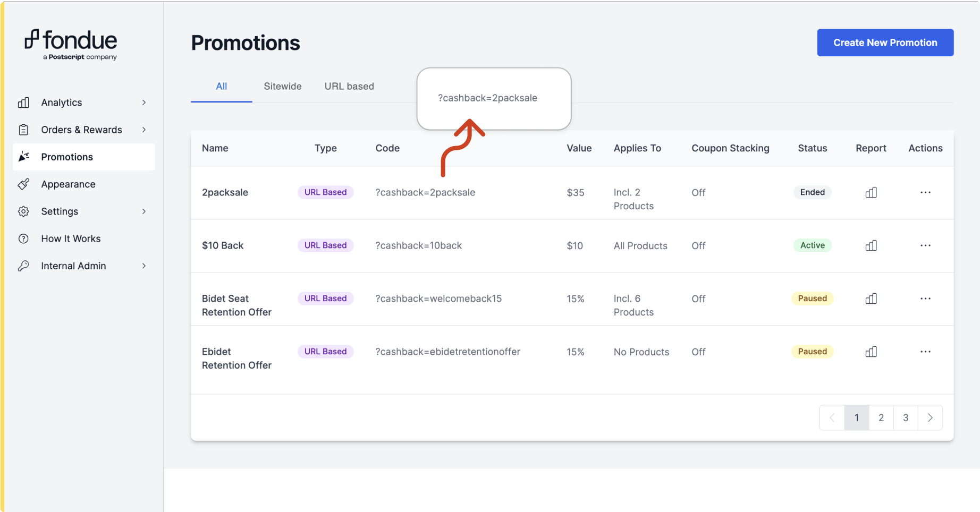Screen dimensions: 980x512
Task: Expand the Settings sidebar section
Action: coord(143,211)
